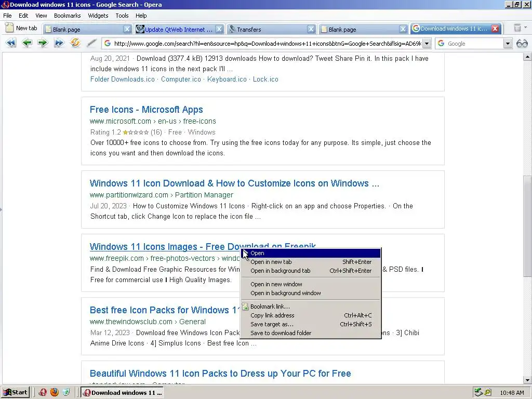
Task: Click the Fast forward icon
Action: click(59, 43)
